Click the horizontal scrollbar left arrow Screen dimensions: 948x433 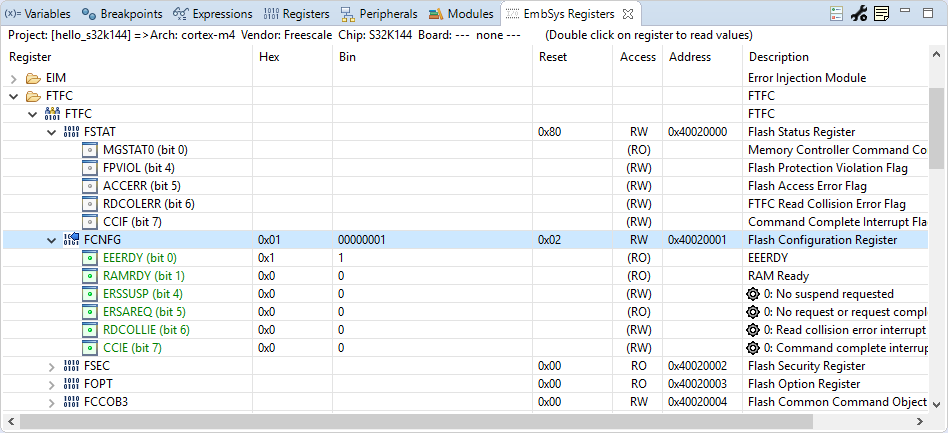[11, 421]
